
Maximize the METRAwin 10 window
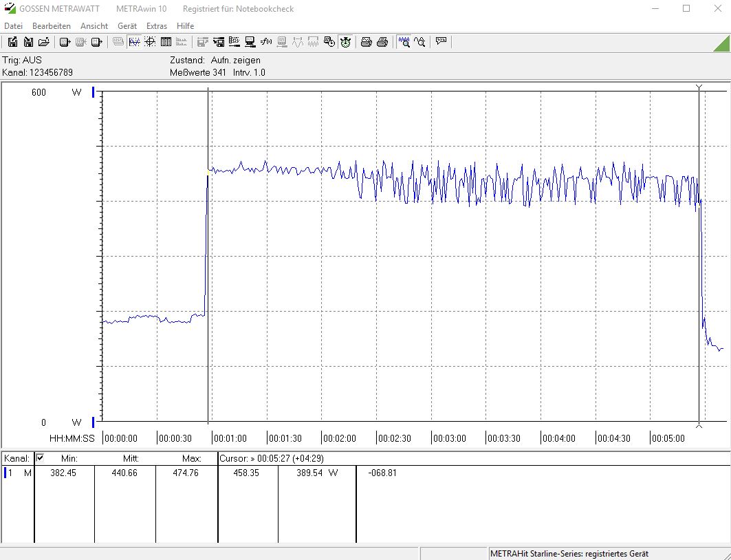pyautogui.click(x=686, y=8)
